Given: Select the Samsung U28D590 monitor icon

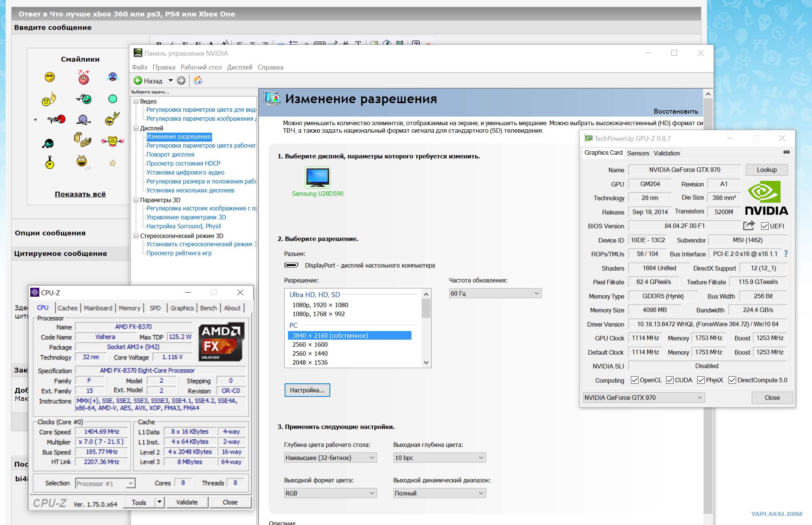Looking at the screenshot, I should pos(318,177).
